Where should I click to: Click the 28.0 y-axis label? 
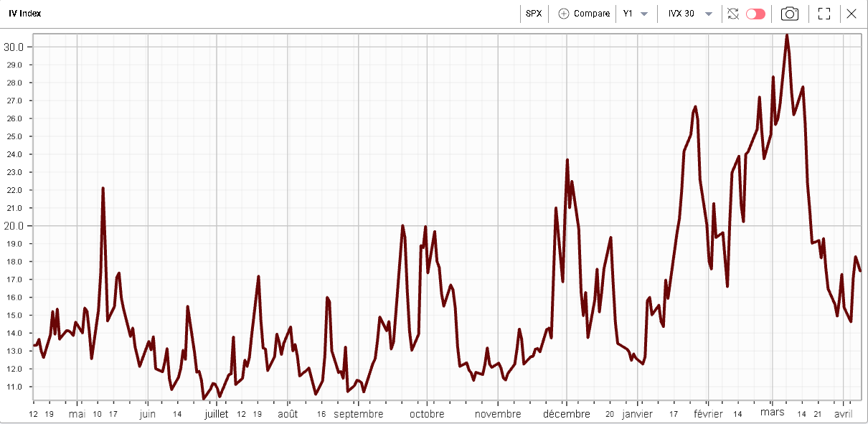[x=14, y=83]
